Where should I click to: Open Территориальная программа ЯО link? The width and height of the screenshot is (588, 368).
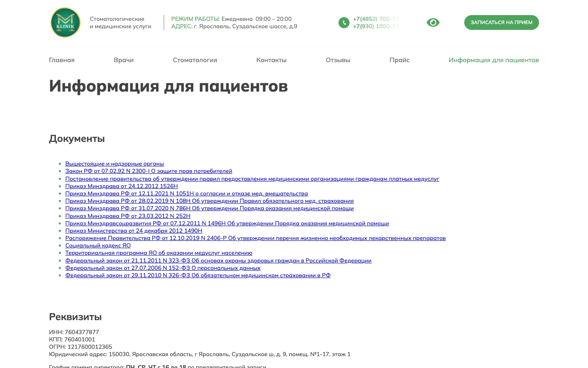click(x=159, y=253)
